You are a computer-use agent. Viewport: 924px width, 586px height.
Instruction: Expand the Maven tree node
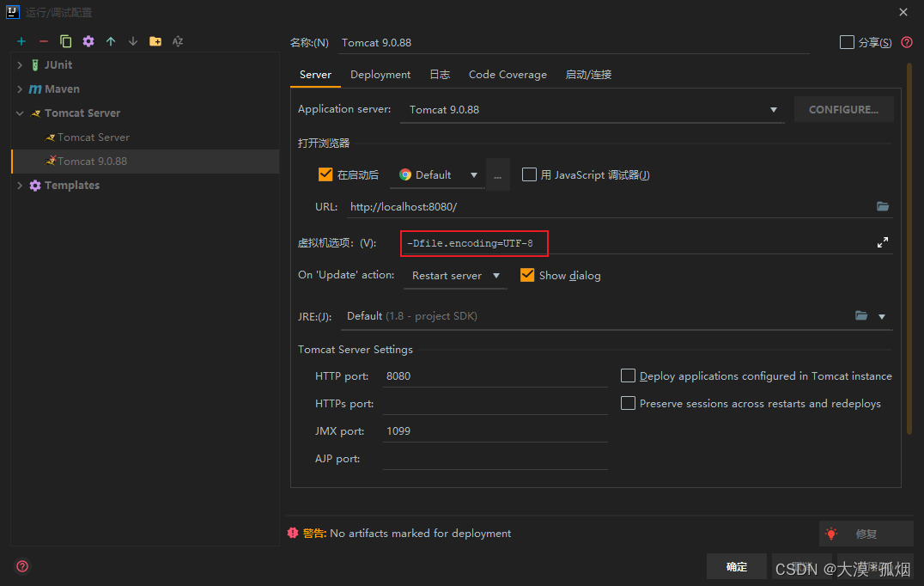coord(20,89)
